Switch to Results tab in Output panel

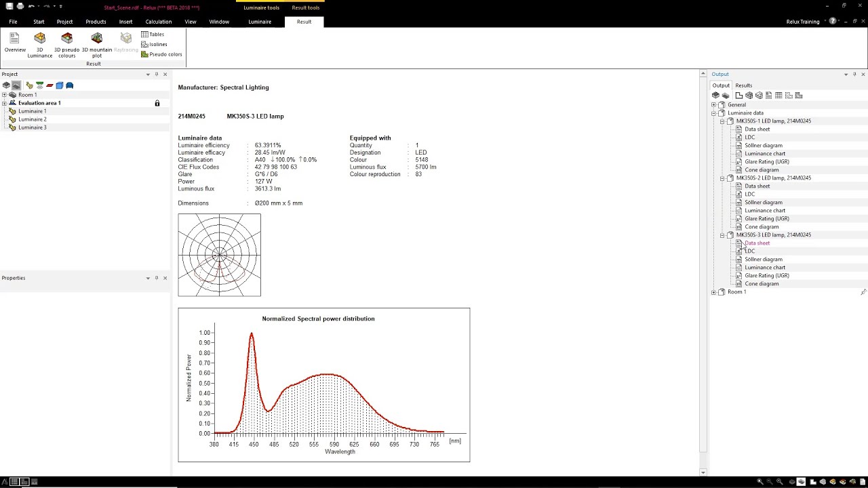pyautogui.click(x=744, y=85)
